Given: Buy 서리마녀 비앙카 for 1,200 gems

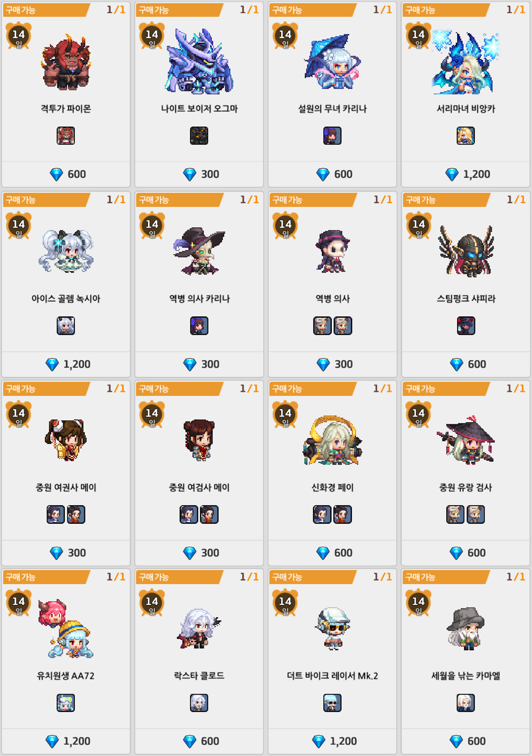Looking at the screenshot, I should point(466,174).
